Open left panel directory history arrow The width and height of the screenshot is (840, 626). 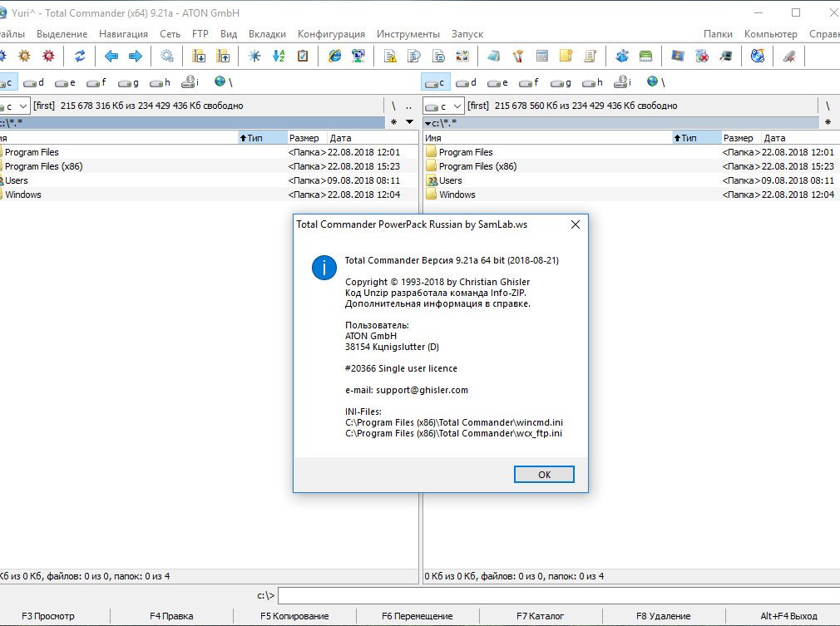409,122
